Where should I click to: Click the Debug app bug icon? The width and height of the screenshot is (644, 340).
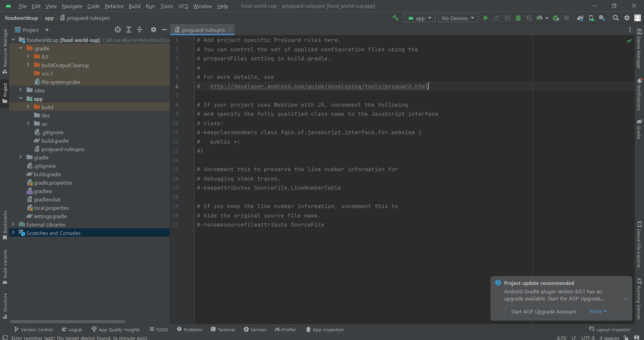point(518,18)
